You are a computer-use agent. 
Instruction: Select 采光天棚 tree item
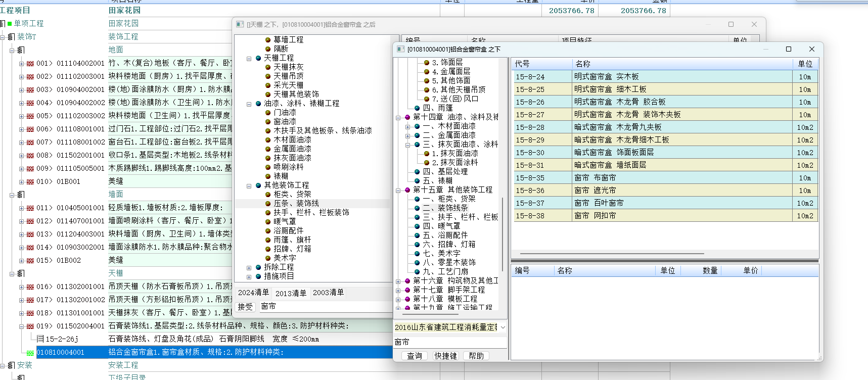289,85
